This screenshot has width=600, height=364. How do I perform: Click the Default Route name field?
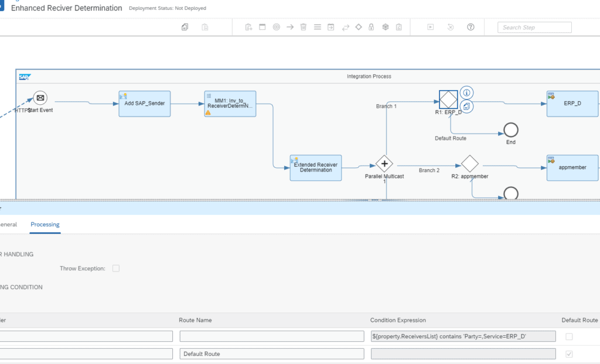coord(272,353)
